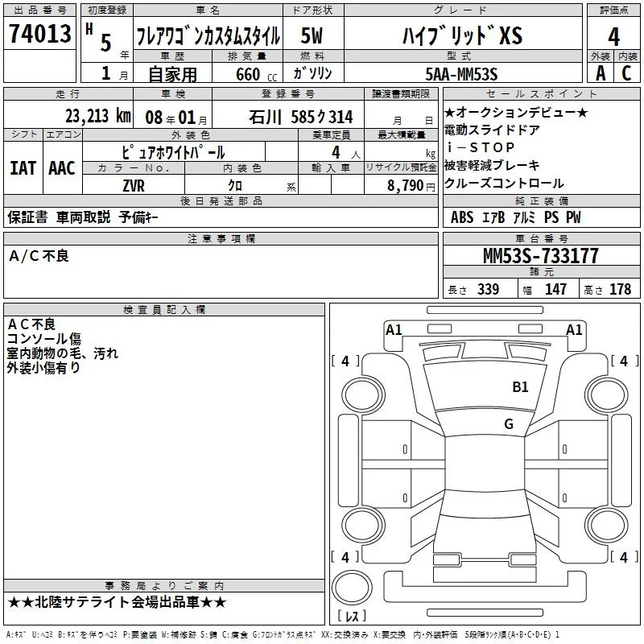Click the front-left wheel on diagram

tap(363, 395)
